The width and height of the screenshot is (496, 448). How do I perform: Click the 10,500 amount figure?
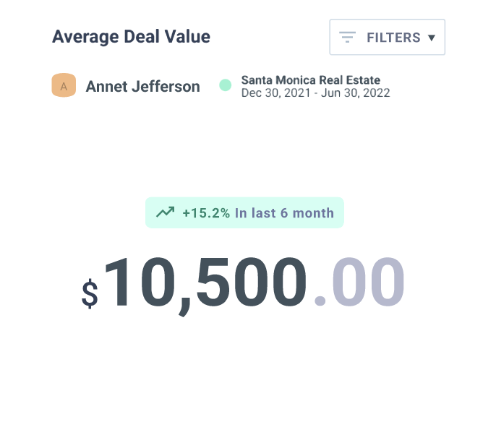click(205, 285)
